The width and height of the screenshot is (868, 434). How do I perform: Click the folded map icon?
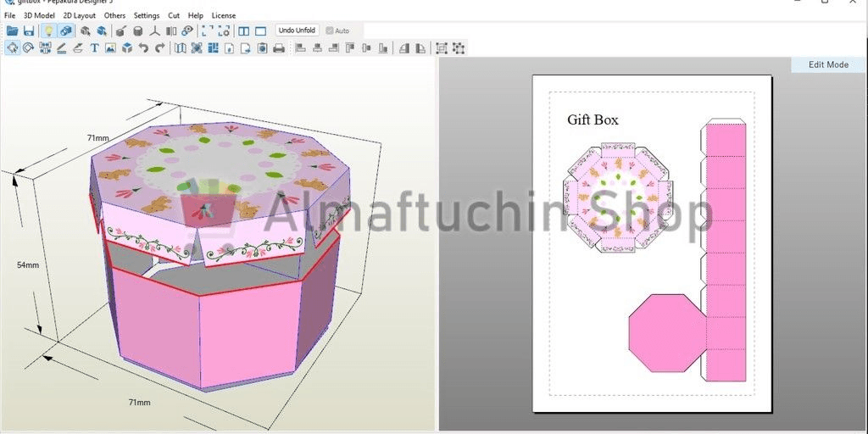click(x=181, y=48)
